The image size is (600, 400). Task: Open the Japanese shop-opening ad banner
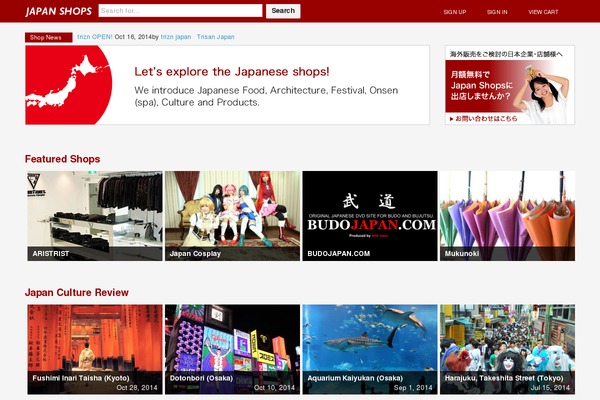(x=510, y=85)
